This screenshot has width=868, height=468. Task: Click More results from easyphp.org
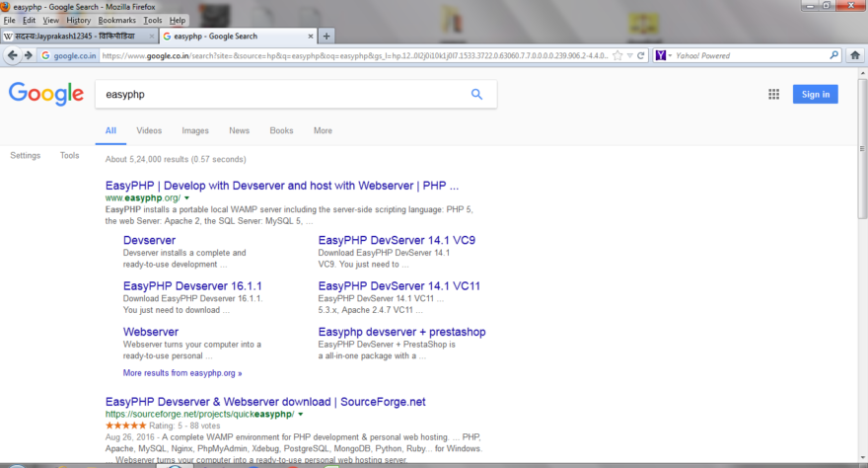point(182,373)
